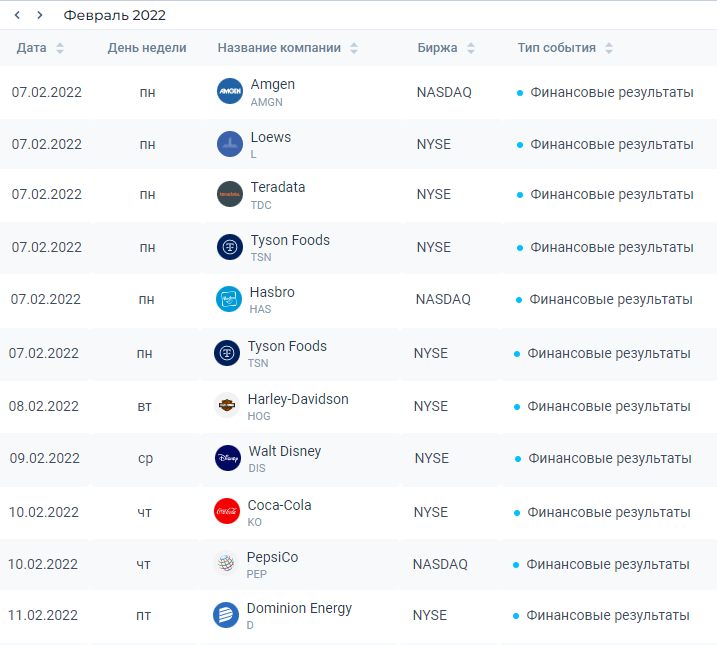Click the Дата header label
The image size is (717, 646).
[x=32, y=48]
